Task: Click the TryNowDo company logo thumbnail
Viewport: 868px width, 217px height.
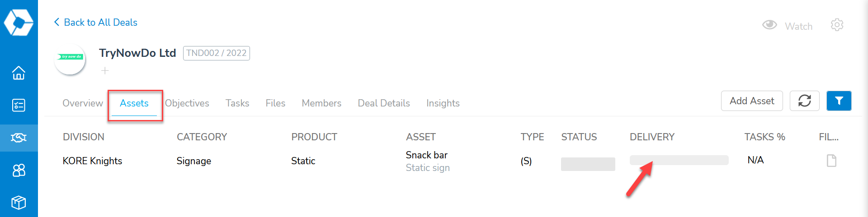Action: click(x=70, y=59)
